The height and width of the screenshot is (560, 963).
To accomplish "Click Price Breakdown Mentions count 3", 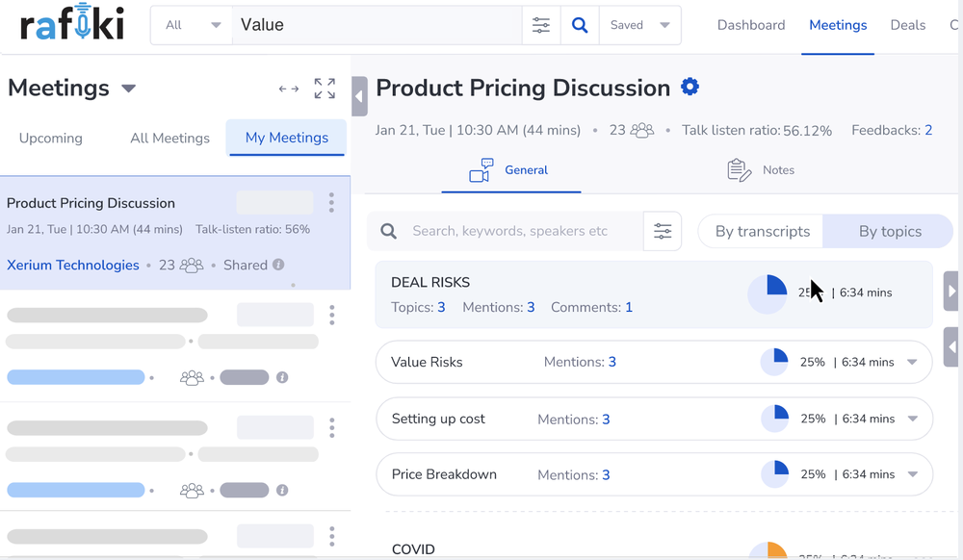I will [606, 474].
